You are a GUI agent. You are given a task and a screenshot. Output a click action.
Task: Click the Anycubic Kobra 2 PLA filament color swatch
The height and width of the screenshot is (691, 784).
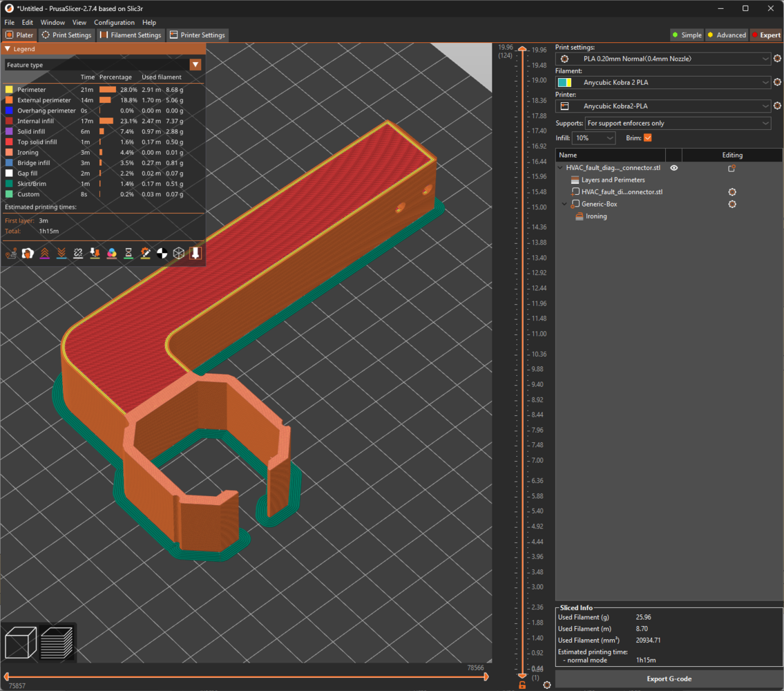click(x=564, y=83)
